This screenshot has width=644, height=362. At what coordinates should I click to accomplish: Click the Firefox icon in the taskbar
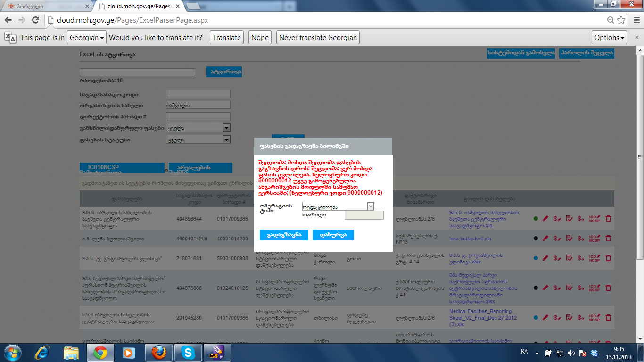click(x=158, y=352)
